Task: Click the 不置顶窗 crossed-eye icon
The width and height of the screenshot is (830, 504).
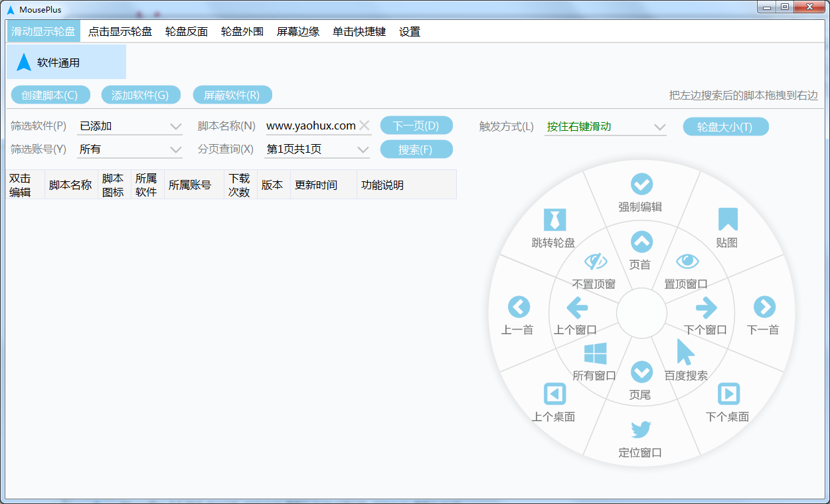Action: [x=595, y=261]
